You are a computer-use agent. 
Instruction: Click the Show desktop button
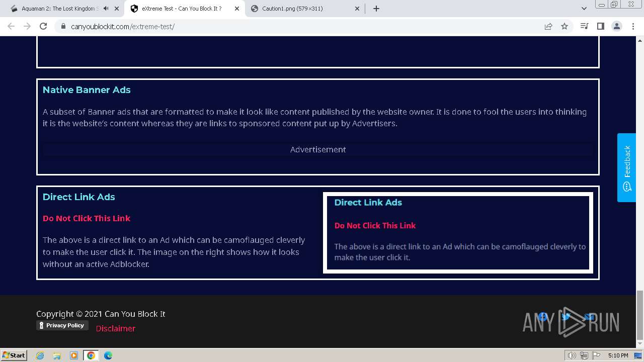click(x=638, y=355)
